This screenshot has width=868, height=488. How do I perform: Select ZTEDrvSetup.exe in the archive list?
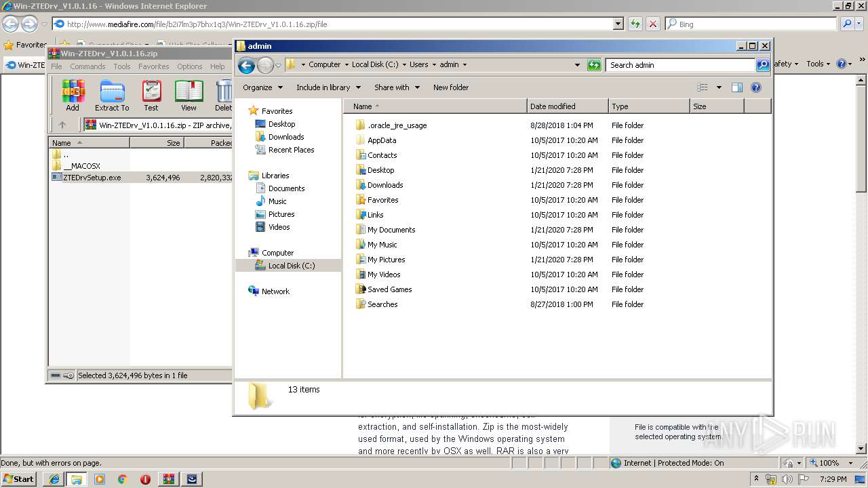(x=92, y=178)
